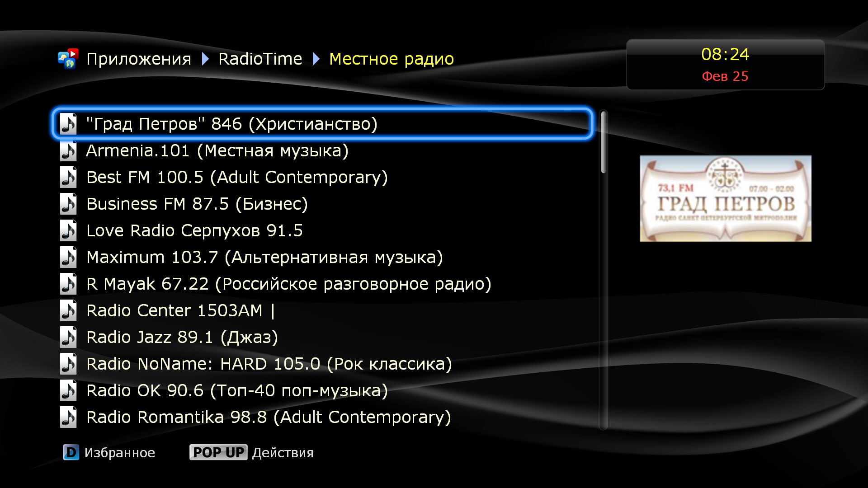Screen dimensions: 868x488
Task: Click the Applications icon in the breadcrumb
Action: click(x=68, y=59)
